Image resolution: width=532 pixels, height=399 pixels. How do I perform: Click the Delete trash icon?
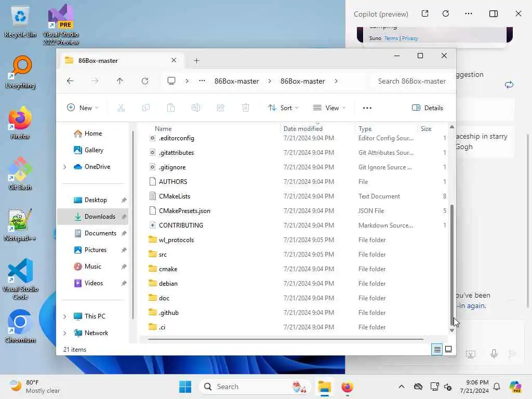(246, 108)
